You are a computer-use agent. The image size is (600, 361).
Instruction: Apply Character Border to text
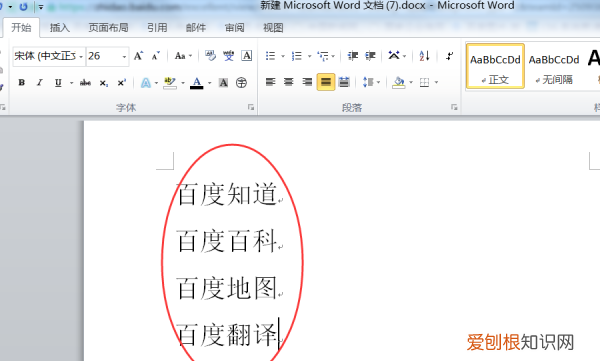click(246, 56)
